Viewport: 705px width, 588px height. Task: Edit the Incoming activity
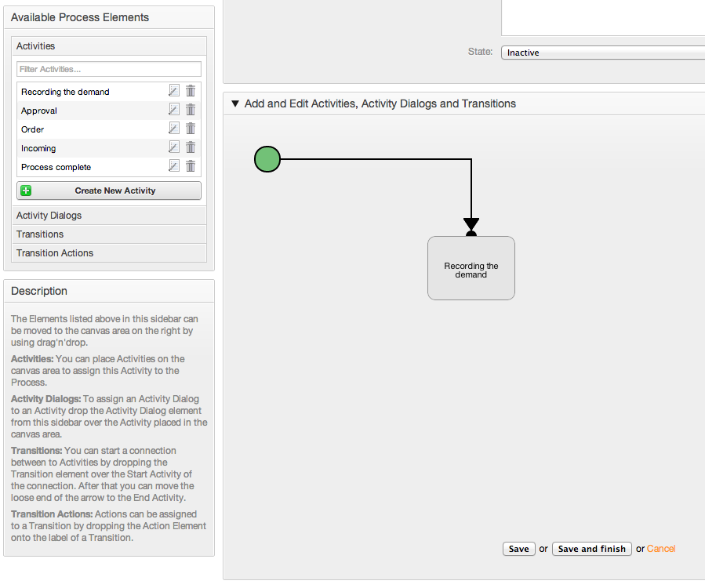pos(174,147)
